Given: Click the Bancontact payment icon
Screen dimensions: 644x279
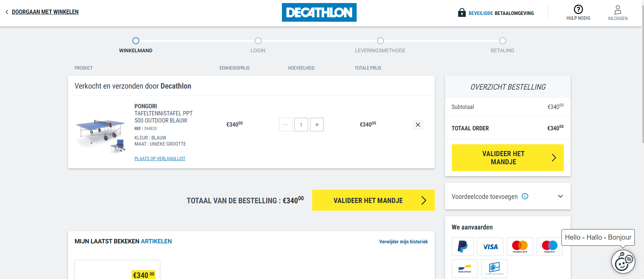Looking at the screenshot, I should [465, 268].
